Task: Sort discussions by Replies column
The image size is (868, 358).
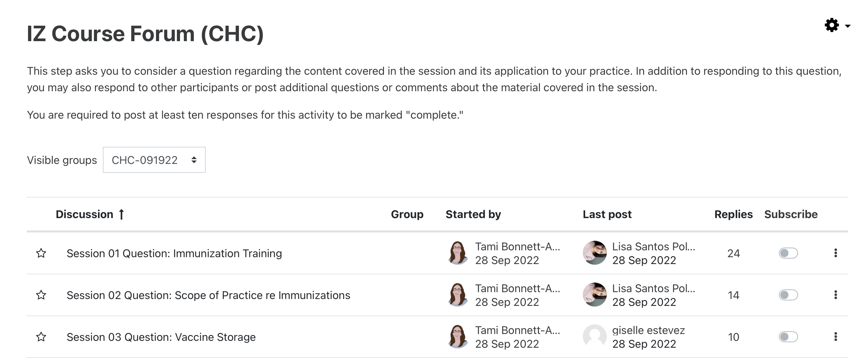Action: click(733, 214)
